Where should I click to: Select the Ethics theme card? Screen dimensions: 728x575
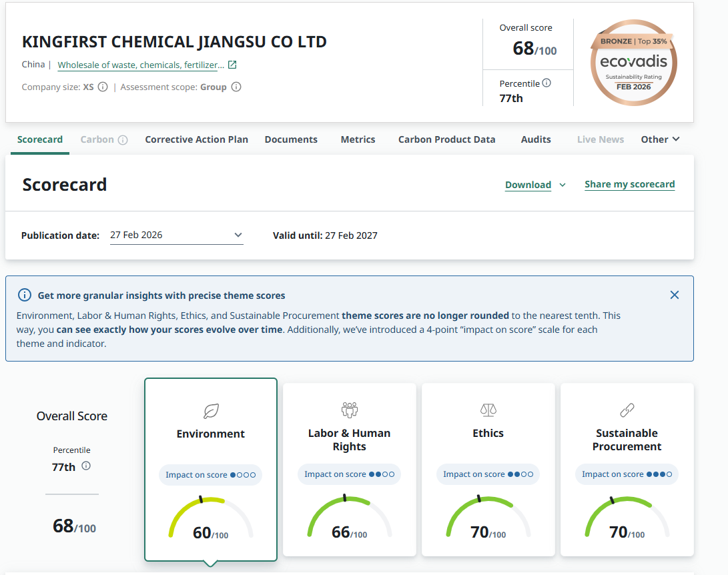[x=488, y=469]
